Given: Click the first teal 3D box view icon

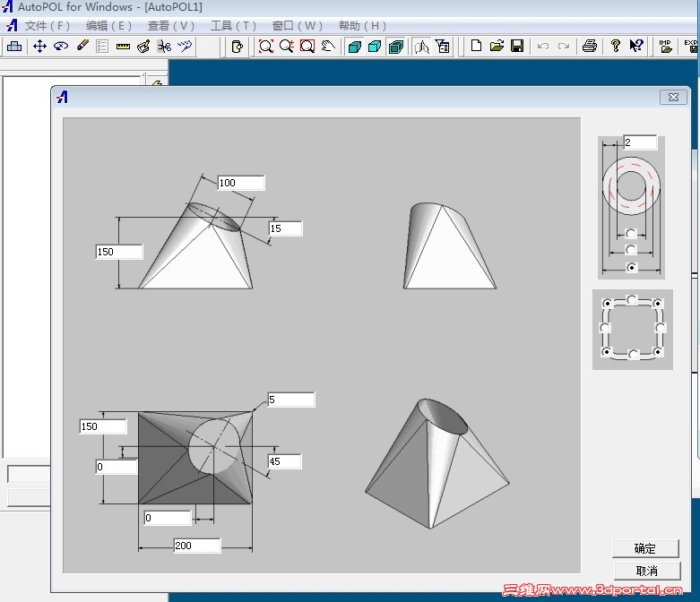Looking at the screenshot, I should click(354, 47).
